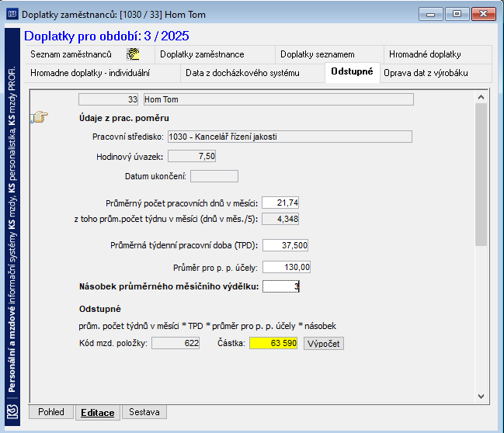Click the average working days field 21,74
Viewport: 504px width, 433px height.
(x=280, y=203)
